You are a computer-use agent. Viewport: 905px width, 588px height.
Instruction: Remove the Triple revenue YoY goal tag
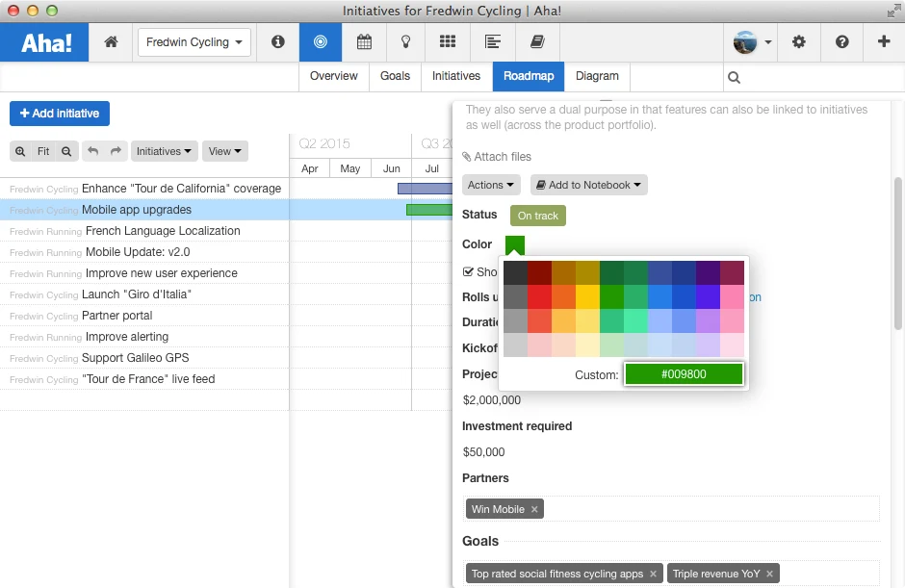(769, 574)
